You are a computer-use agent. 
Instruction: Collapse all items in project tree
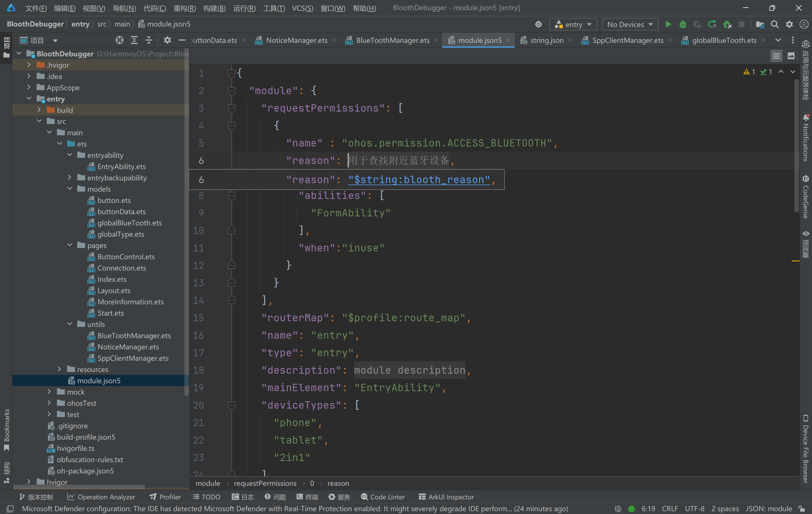(x=149, y=41)
